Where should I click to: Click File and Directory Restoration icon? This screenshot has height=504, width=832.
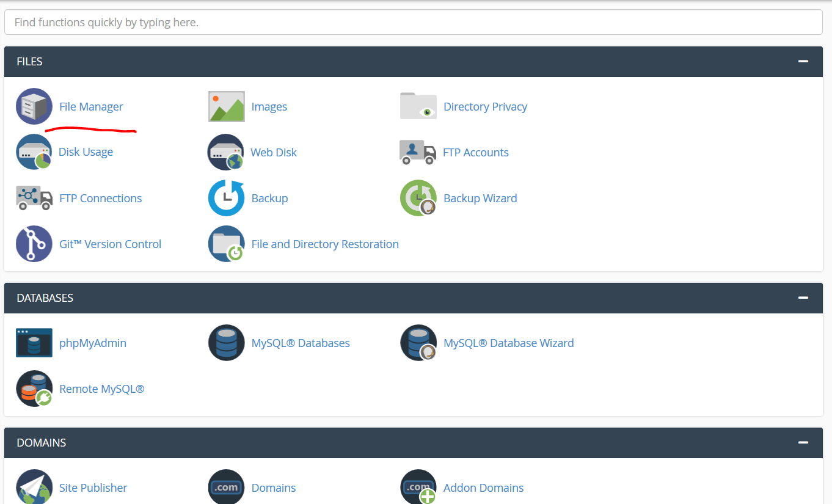tap(227, 244)
